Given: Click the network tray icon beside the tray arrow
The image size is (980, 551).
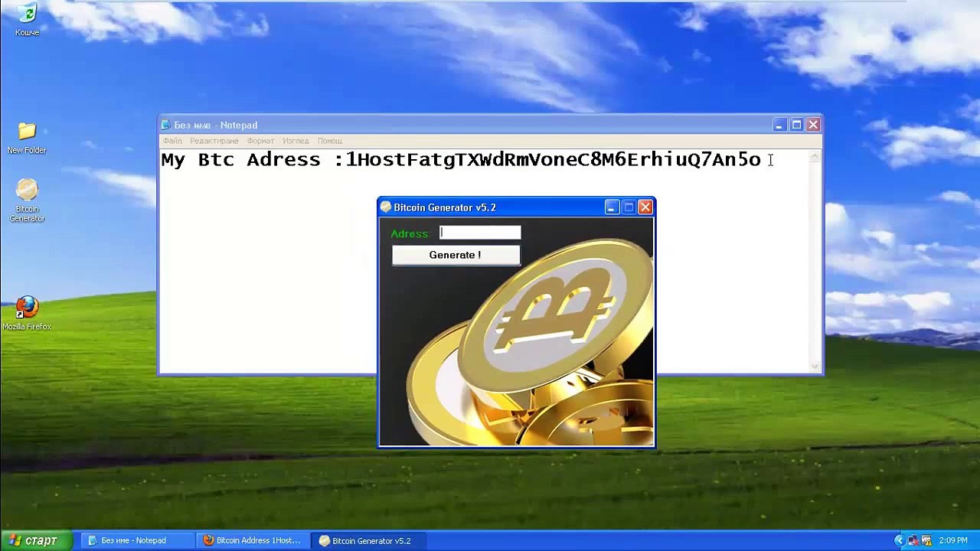Looking at the screenshot, I should (913, 540).
